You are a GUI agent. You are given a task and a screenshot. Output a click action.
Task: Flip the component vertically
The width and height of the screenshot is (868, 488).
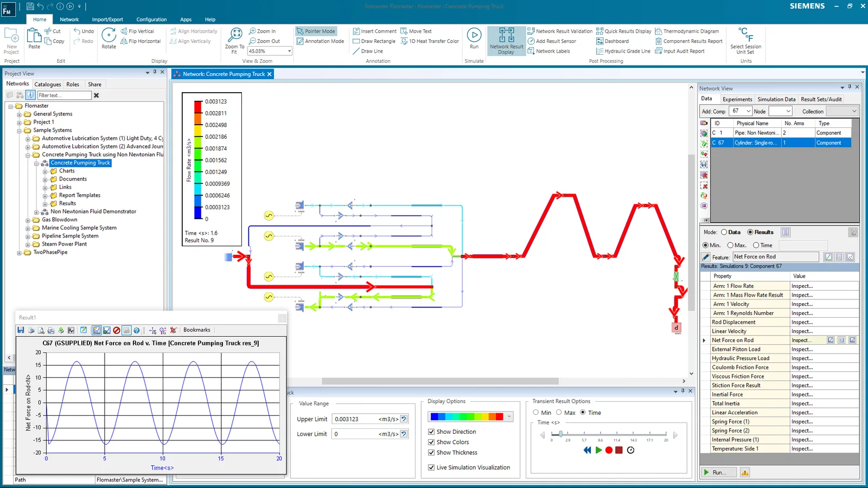(137, 31)
